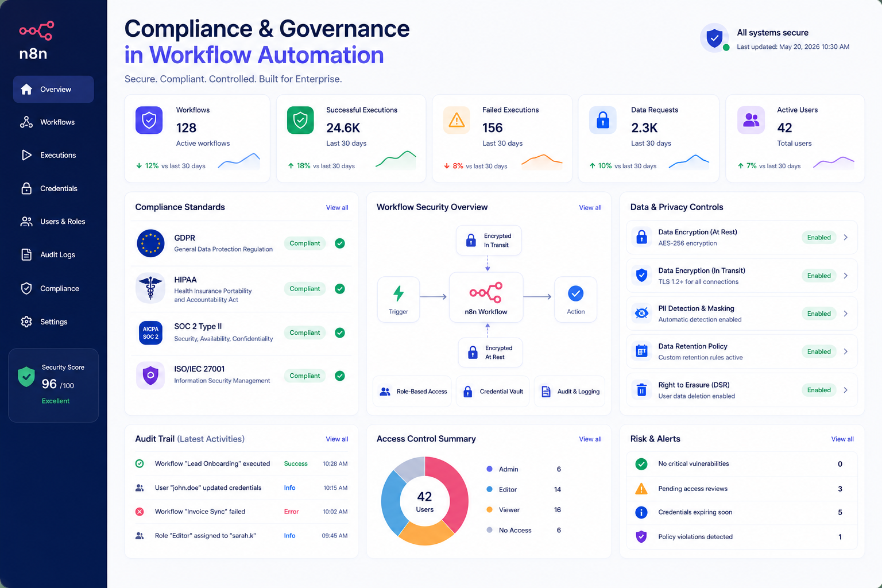Click View all in Access Control Summary
Image resolution: width=882 pixels, height=588 pixels.
pos(590,439)
